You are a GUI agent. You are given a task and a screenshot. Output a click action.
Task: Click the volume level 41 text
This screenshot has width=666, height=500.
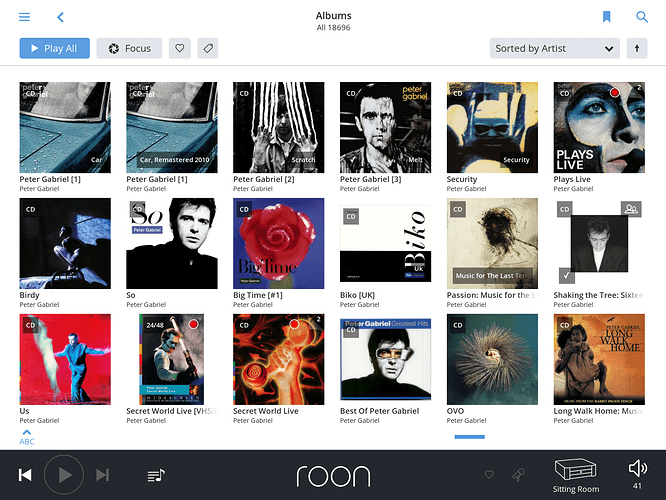click(637, 486)
